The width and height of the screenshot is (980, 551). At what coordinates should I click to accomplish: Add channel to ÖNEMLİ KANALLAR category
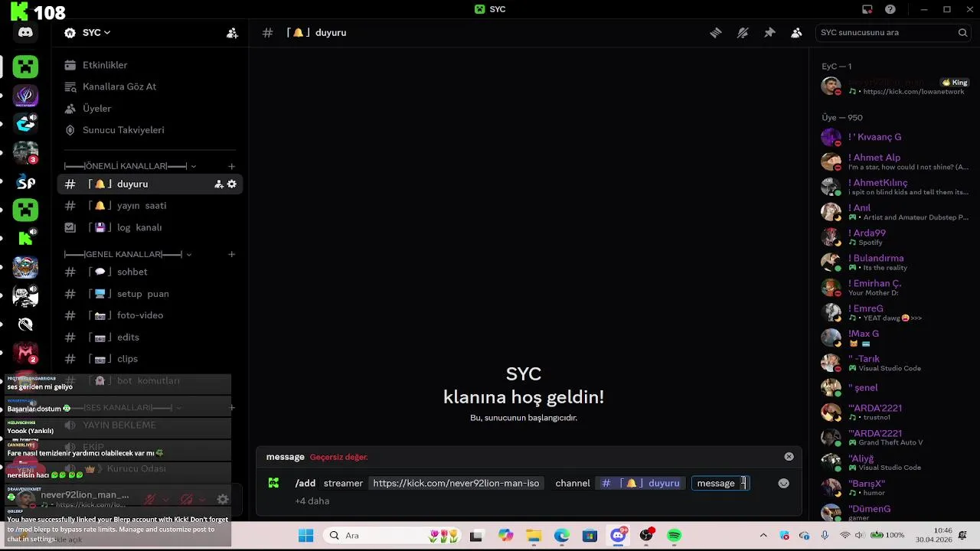[x=232, y=166]
